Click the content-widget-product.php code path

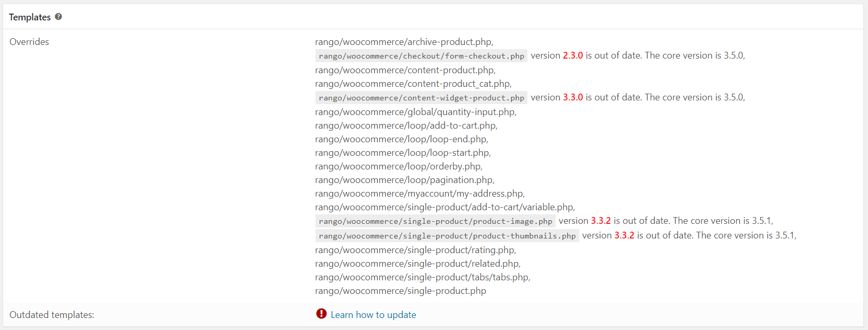tap(421, 98)
